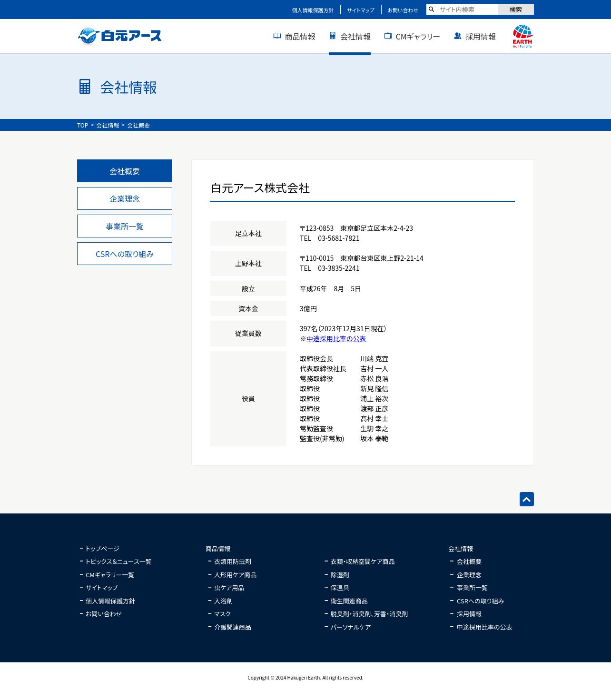
Task: Open footer 介護関連商品 link
Action: point(233,627)
